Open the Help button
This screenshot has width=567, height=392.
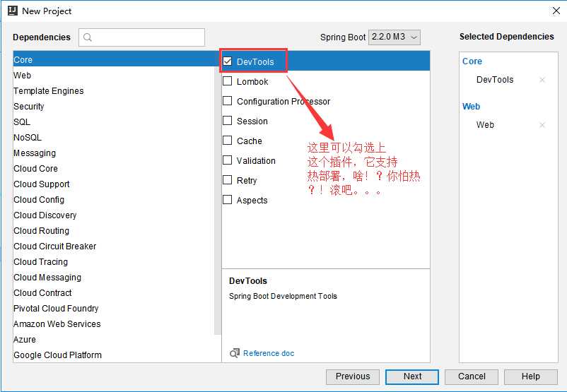[531, 376]
